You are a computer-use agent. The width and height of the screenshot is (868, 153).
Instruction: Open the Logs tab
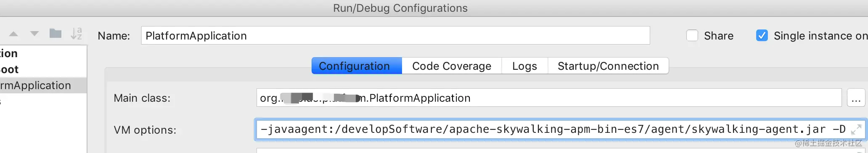[x=524, y=66]
